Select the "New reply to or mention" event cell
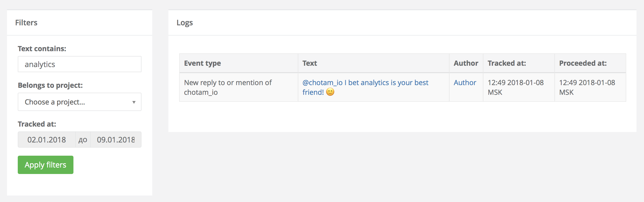 point(228,87)
